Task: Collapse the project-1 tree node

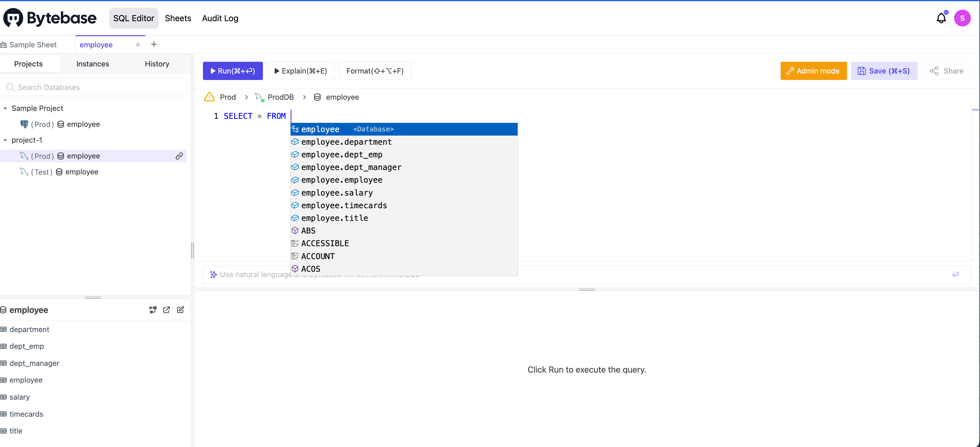Action: pyautogui.click(x=5, y=140)
